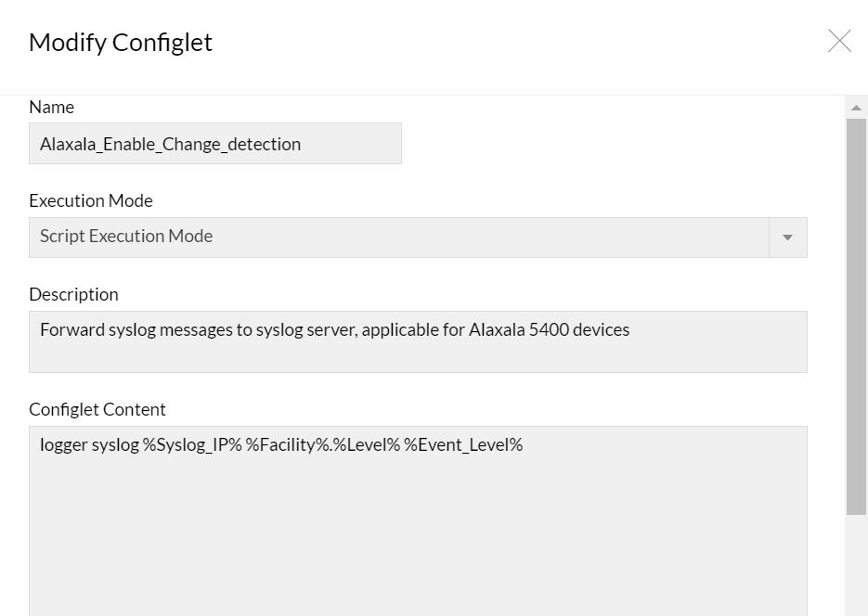Click the Execution Mode label
Image resolution: width=868 pixels, height=616 pixels.
point(91,200)
